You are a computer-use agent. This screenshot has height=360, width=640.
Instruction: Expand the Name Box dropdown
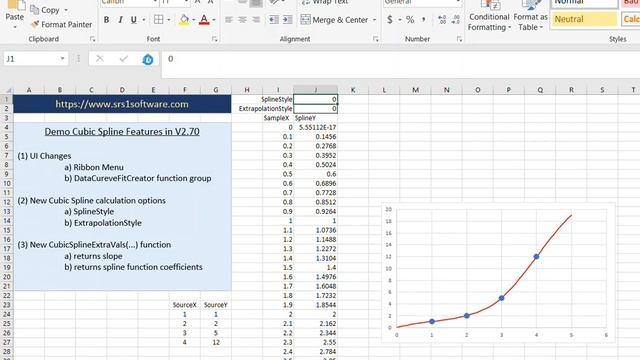coord(62,59)
